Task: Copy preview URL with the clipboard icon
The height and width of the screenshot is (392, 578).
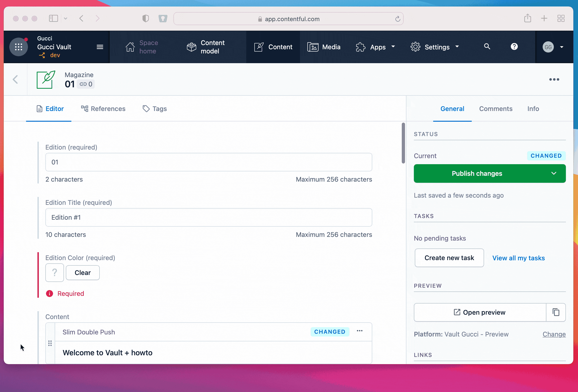Action: pos(556,312)
